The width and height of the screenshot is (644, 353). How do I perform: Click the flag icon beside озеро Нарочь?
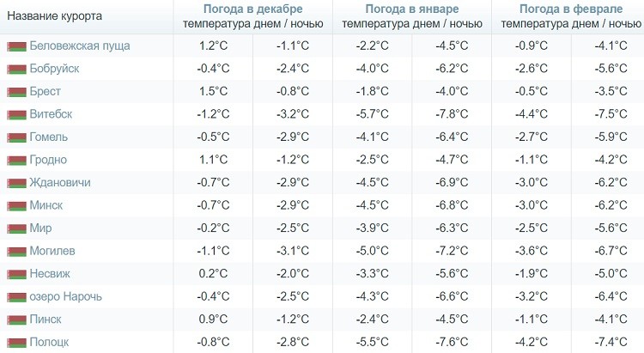(15, 296)
